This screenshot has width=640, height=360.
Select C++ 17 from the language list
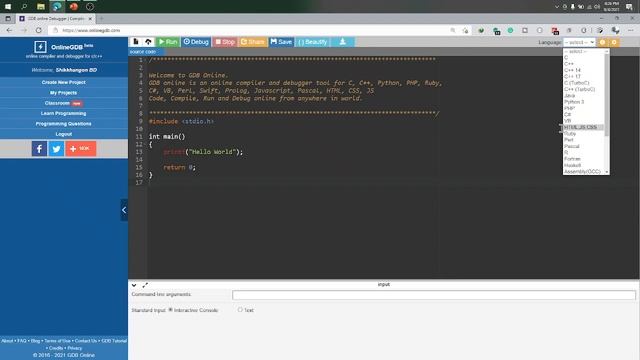pos(572,76)
